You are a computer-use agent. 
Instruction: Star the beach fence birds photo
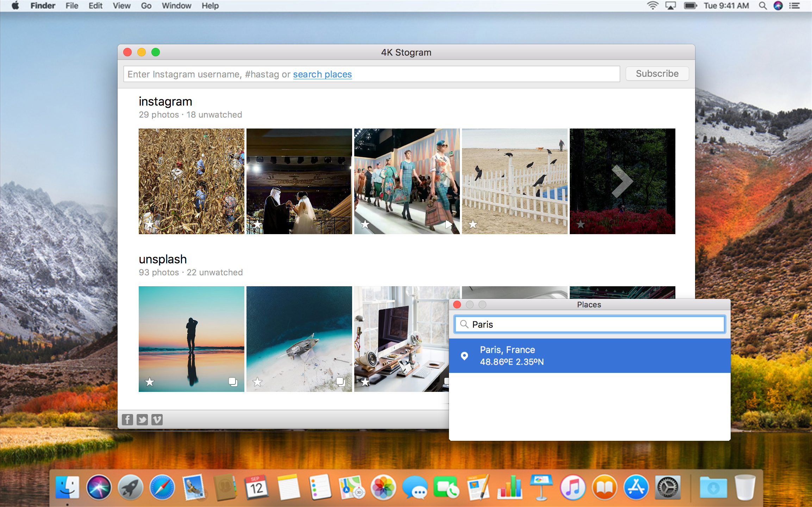click(x=473, y=224)
